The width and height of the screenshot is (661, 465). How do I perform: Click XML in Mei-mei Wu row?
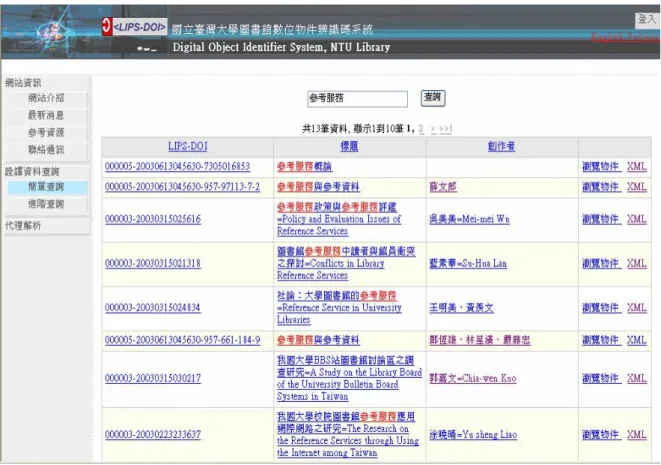[x=637, y=219]
